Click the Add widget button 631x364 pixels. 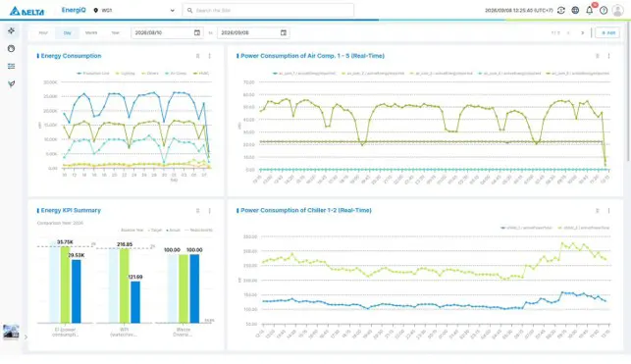point(607,33)
